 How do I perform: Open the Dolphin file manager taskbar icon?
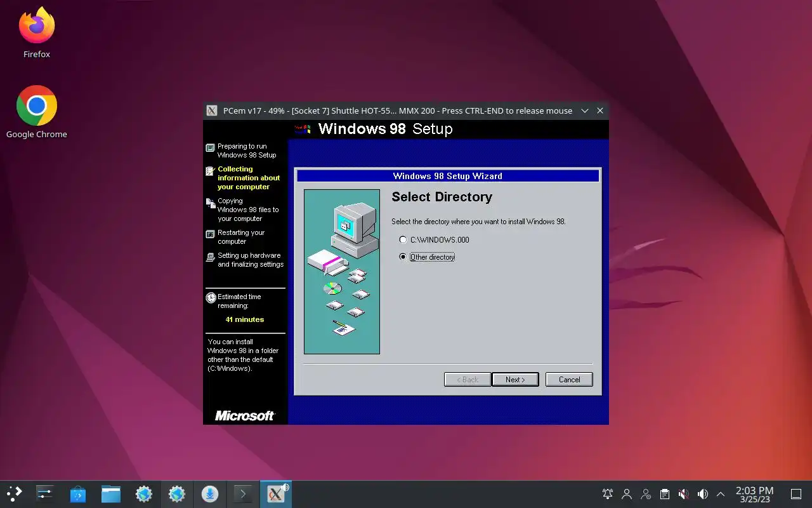point(111,494)
